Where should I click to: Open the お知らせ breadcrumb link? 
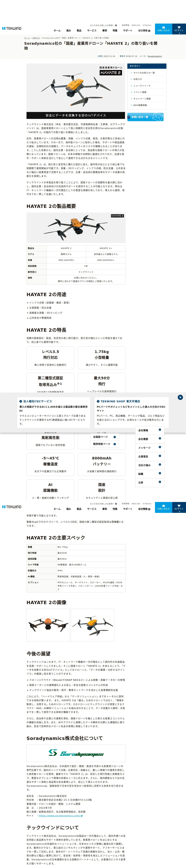[x=36, y=38]
